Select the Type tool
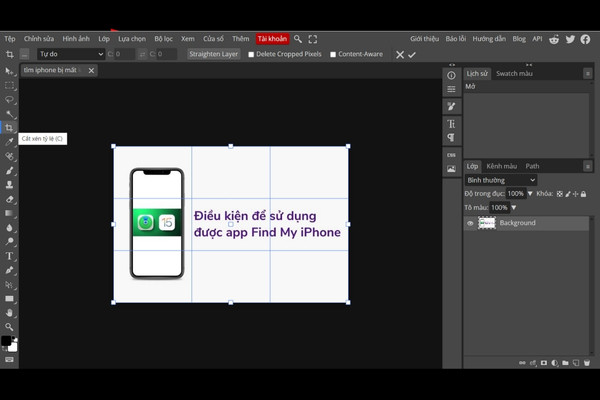Image resolution: width=600 pixels, height=400 pixels. 9,256
